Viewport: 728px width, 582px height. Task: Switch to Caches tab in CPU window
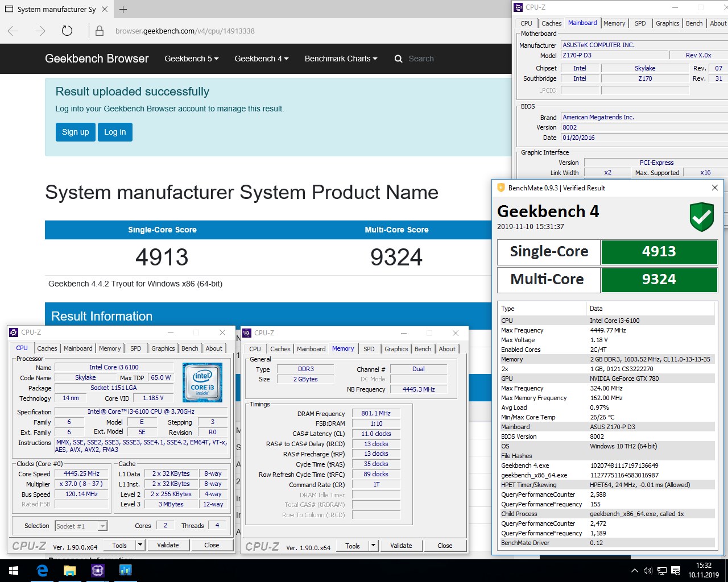[47, 348]
